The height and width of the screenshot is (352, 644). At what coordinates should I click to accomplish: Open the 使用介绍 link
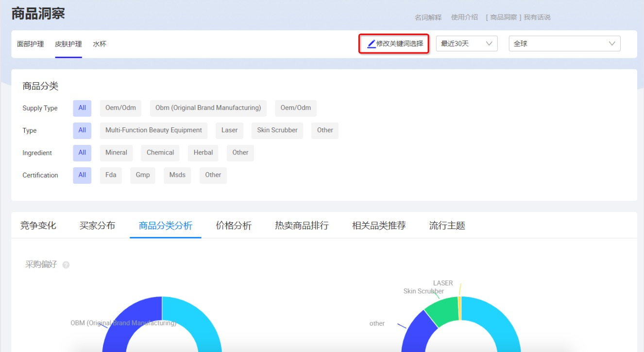(464, 18)
